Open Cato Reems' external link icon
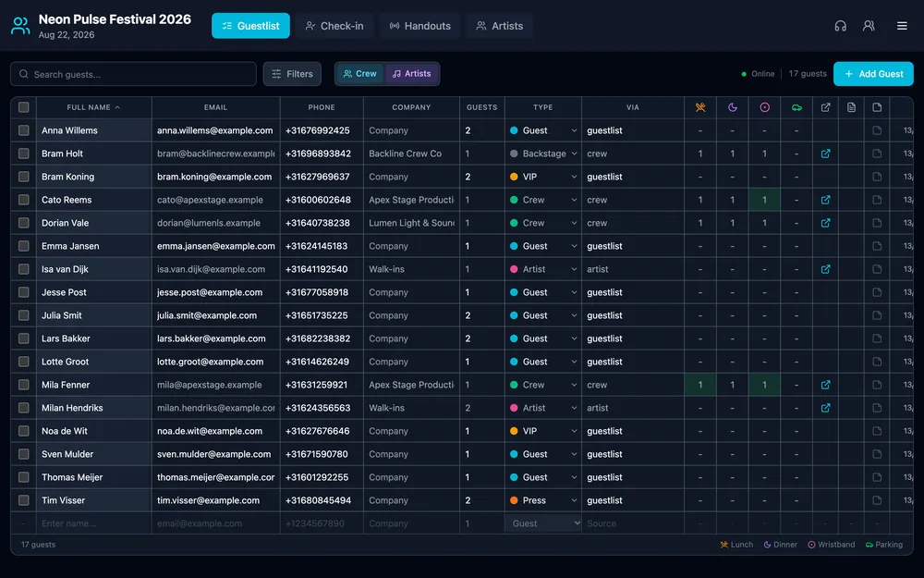This screenshot has height=578, width=924. click(x=825, y=200)
